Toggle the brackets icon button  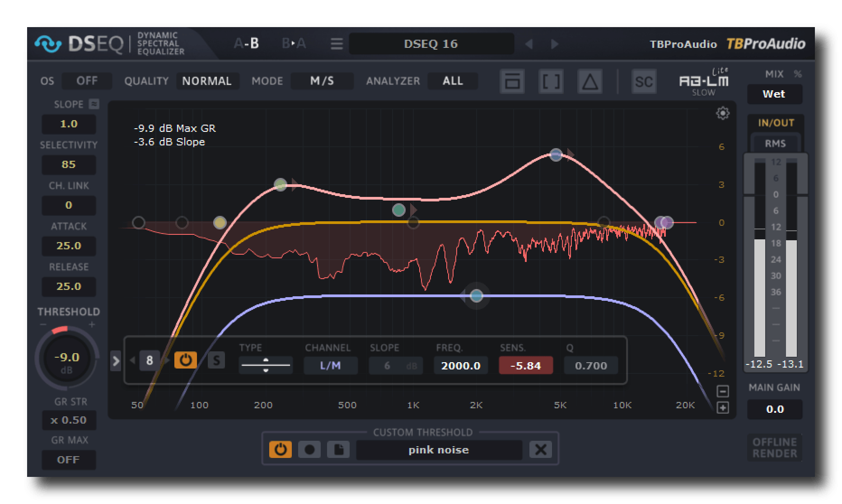pyautogui.click(x=551, y=82)
